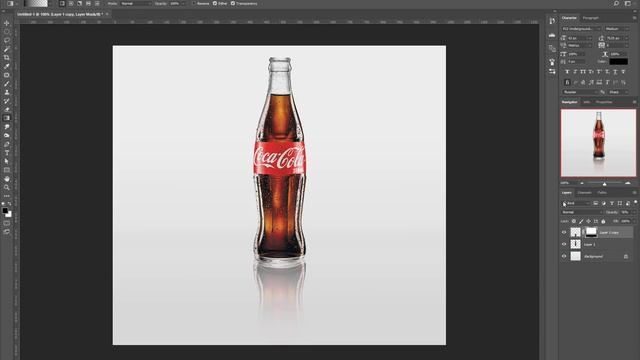This screenshot has width=640, height=360.
Task: Open anti-aliasing Sharp dropdown
Action: click(x=619, y=92)
